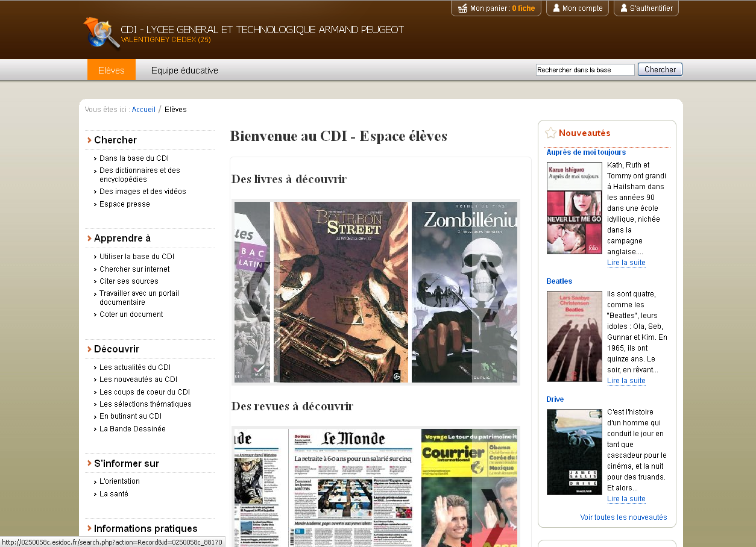This screenshot has height=547, width=756.
Task: Click the Le Monde newspaper cover
Action: (x=353, y=488)
